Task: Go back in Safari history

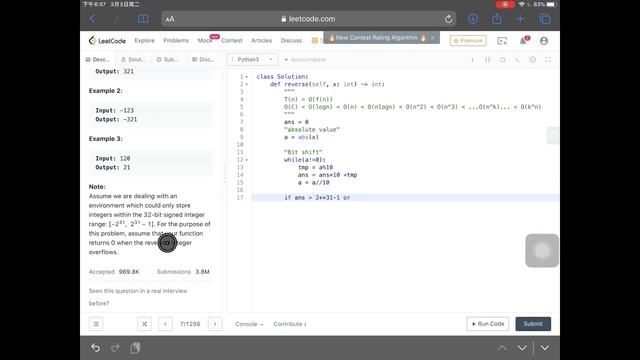Action: (93, 19)
